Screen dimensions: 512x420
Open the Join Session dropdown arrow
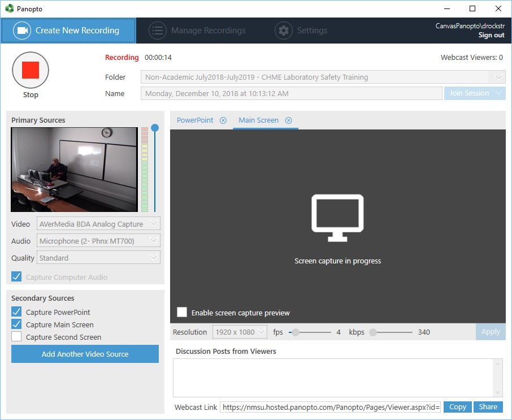[498, 93]
